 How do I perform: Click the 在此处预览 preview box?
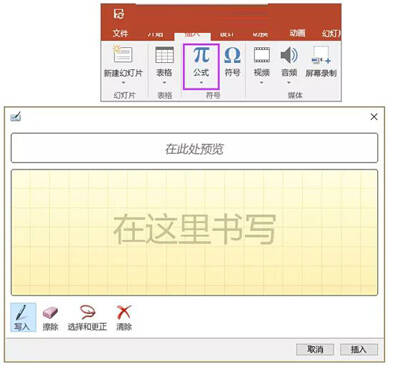point(194,148)
